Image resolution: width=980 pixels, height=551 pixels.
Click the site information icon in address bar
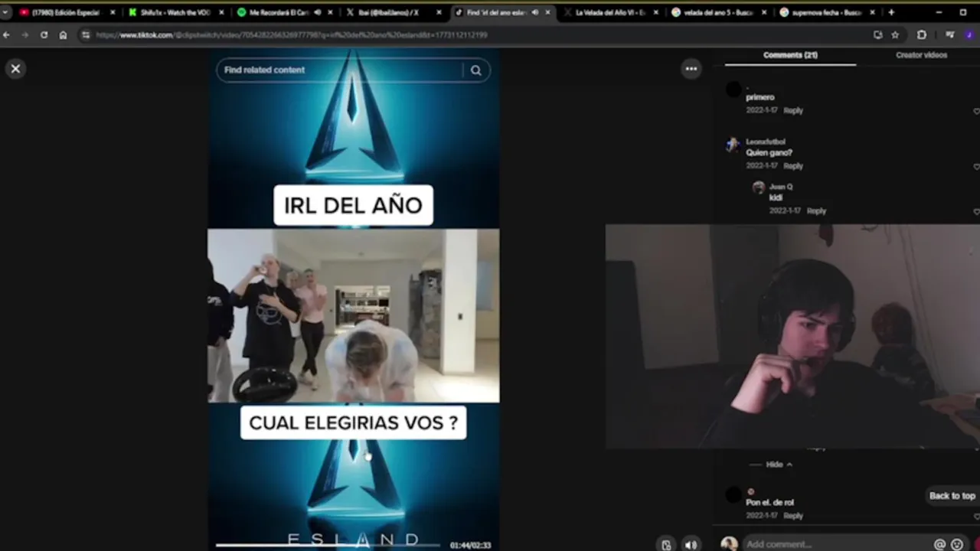[x=86, y=34]
